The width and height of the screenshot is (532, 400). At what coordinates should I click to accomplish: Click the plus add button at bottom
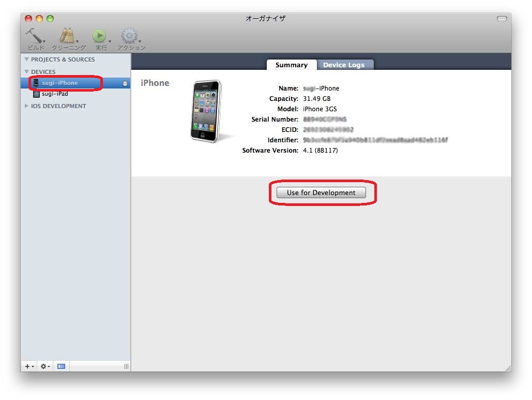pos(28,366)
